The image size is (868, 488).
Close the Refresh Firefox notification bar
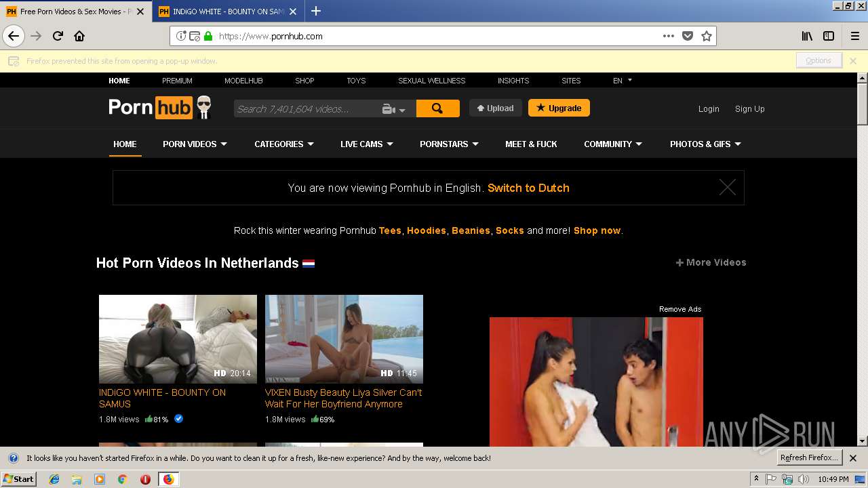tap(853, 458)
